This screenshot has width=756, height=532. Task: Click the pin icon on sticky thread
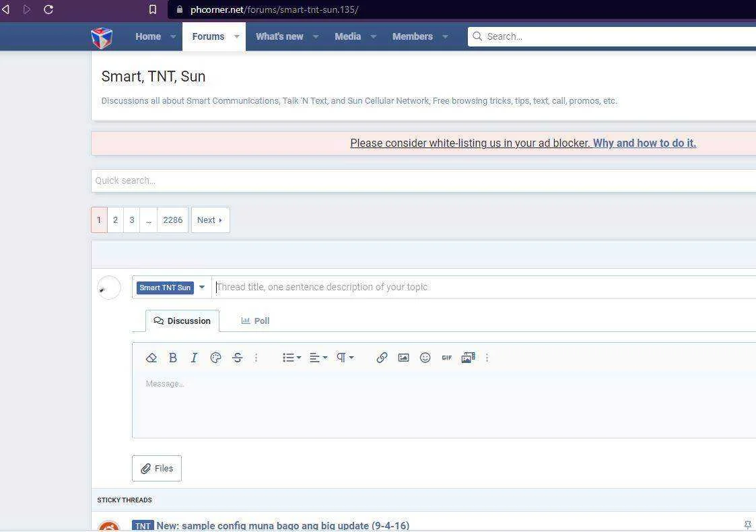tap(747, 525)
